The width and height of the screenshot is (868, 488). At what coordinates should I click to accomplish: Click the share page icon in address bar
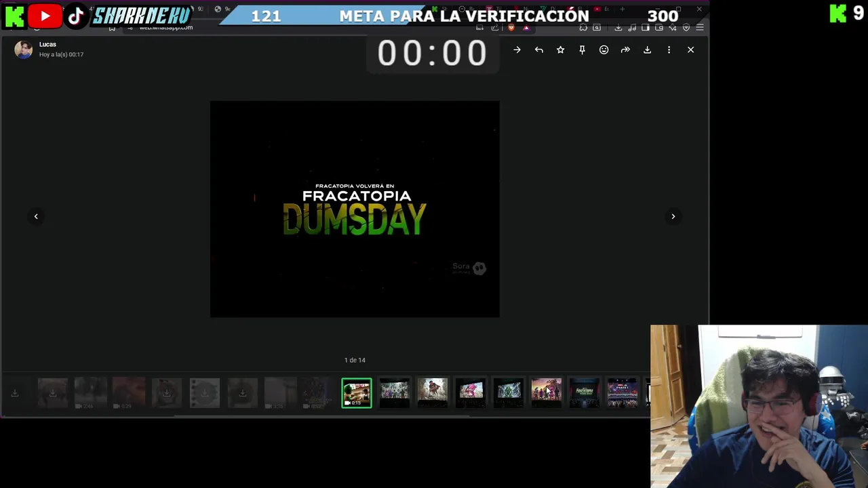click(495, 27)
